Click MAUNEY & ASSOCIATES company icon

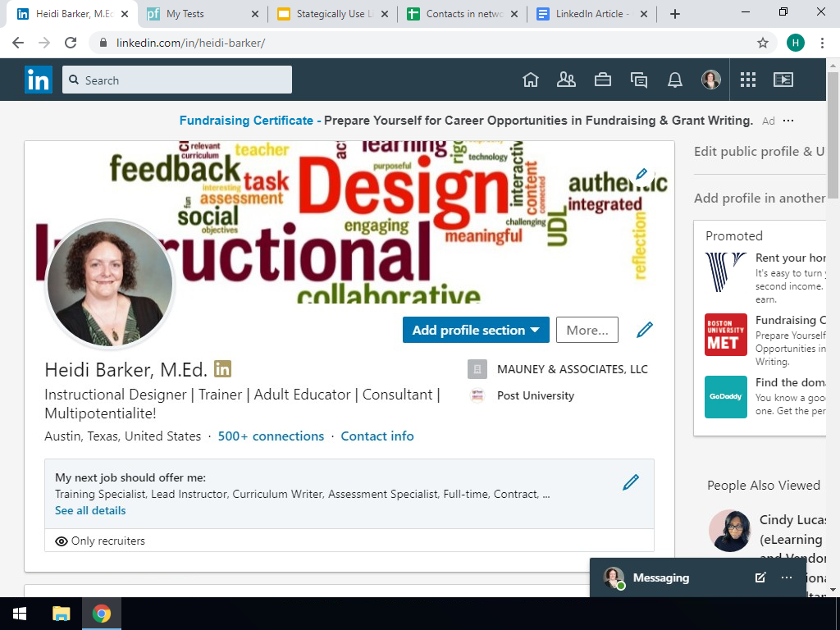pos(477,369)
